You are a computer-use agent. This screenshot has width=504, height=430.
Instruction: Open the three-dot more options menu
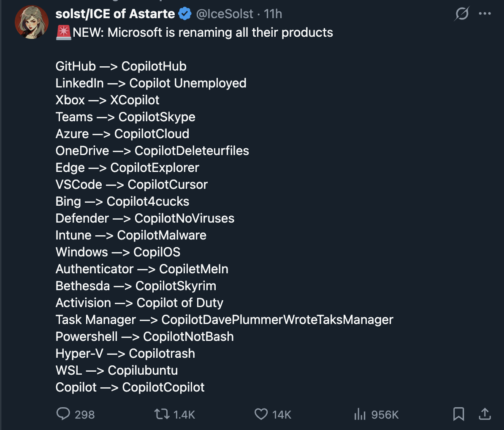click(485, 14)
